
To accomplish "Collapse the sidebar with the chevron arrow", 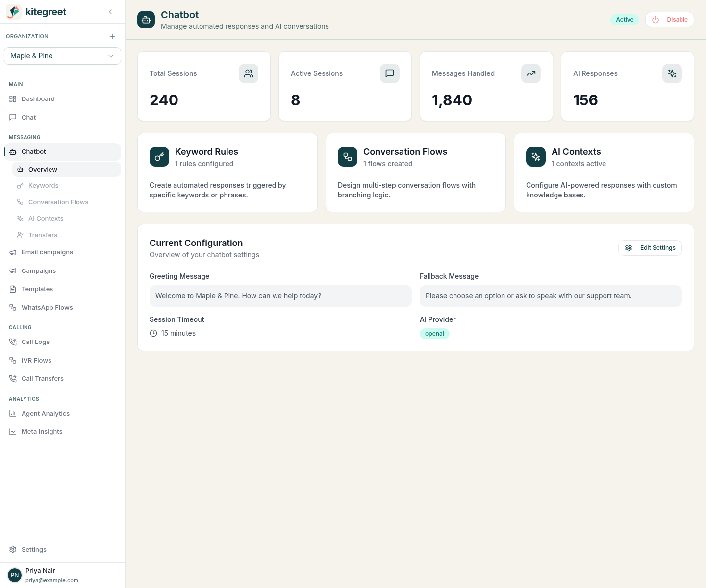I will tap(110, 12).
